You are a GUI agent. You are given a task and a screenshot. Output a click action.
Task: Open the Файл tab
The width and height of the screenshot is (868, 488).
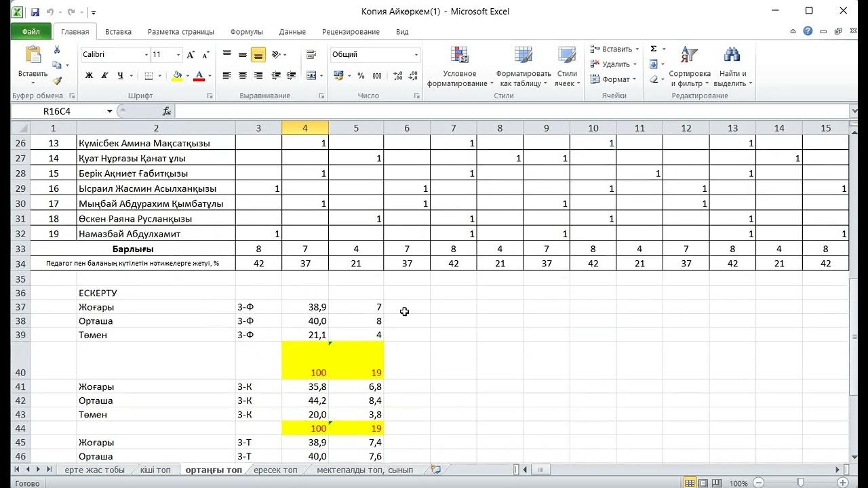pyautogui.click(x=31, y=31)
